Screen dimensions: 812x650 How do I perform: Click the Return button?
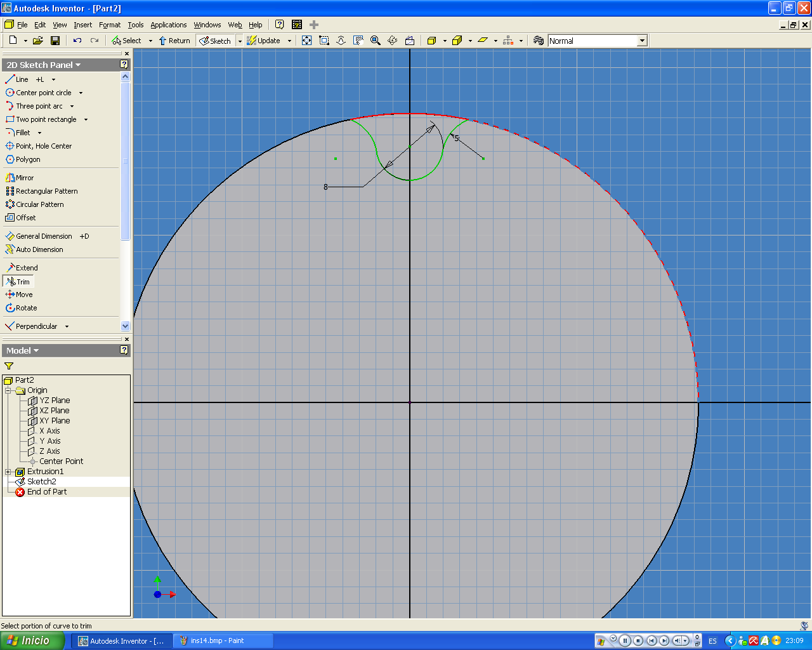point(174,41)
